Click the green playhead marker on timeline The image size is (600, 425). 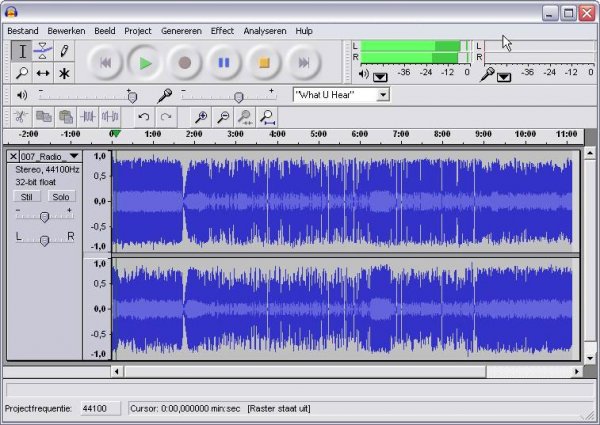[x=116, y=134]
